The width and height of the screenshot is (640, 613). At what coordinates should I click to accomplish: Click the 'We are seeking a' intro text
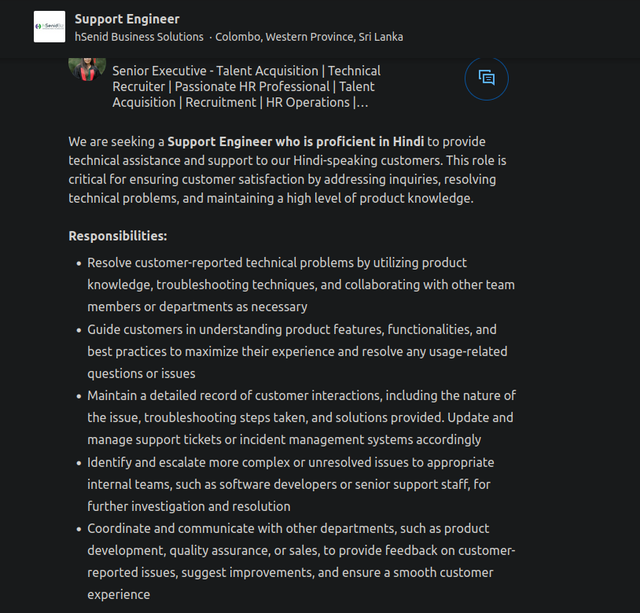[116, 142]
